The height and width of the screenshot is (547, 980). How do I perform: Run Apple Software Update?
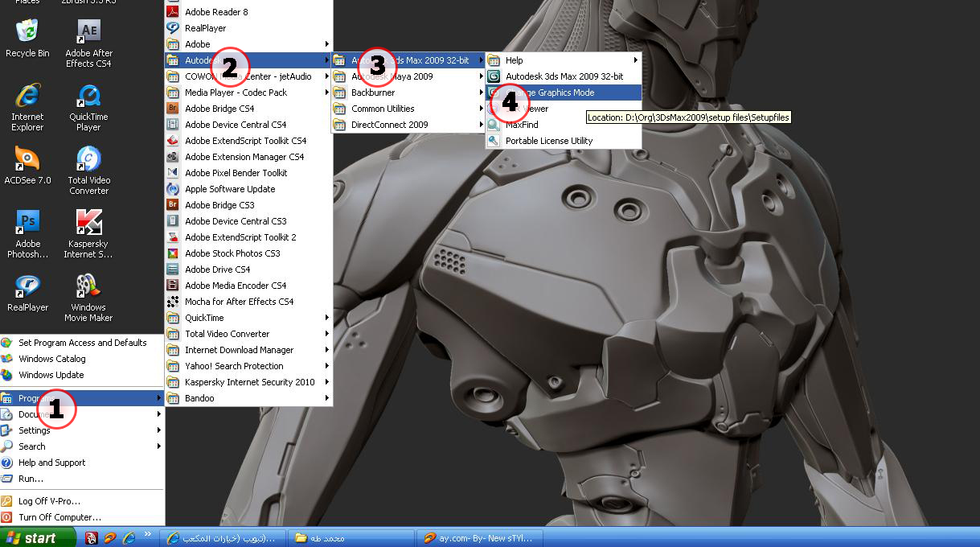point(248,189)
